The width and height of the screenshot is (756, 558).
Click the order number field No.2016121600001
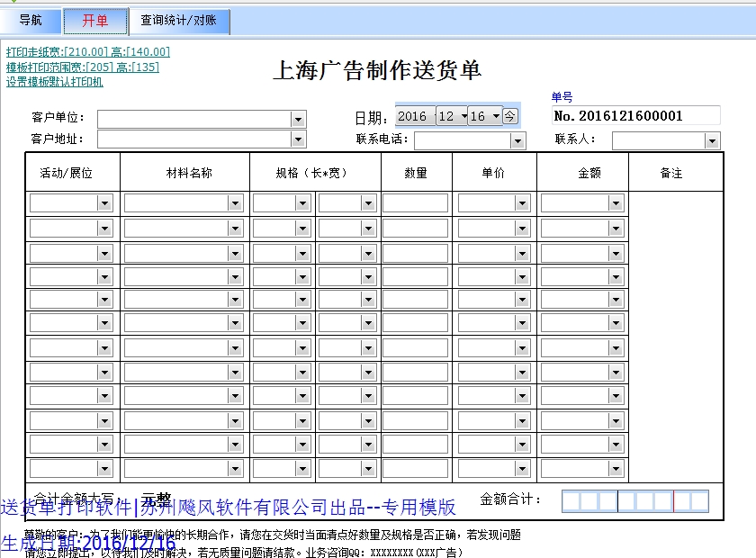[636, 116]
